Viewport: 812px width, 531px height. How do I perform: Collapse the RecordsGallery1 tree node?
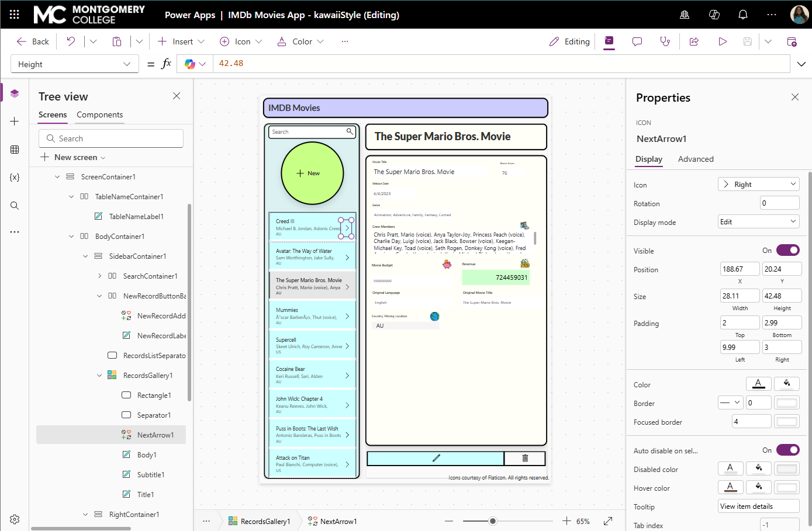tap(99, 376)
